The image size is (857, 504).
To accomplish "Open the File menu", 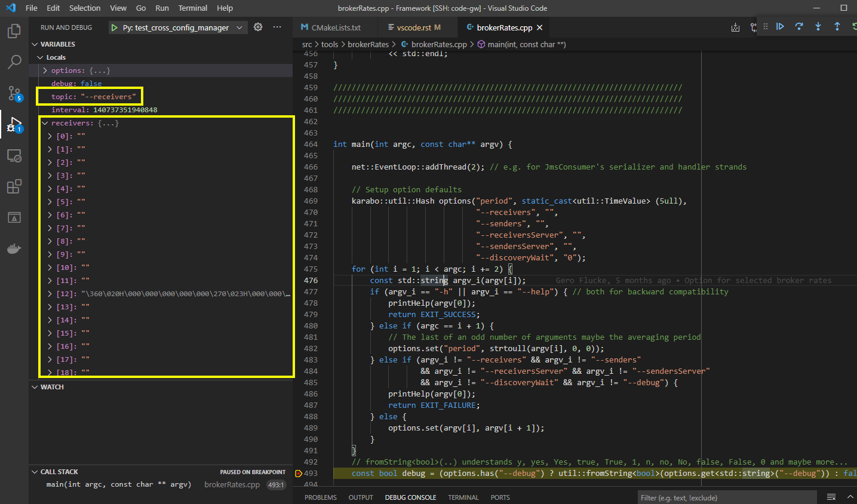I will [32, 8].
